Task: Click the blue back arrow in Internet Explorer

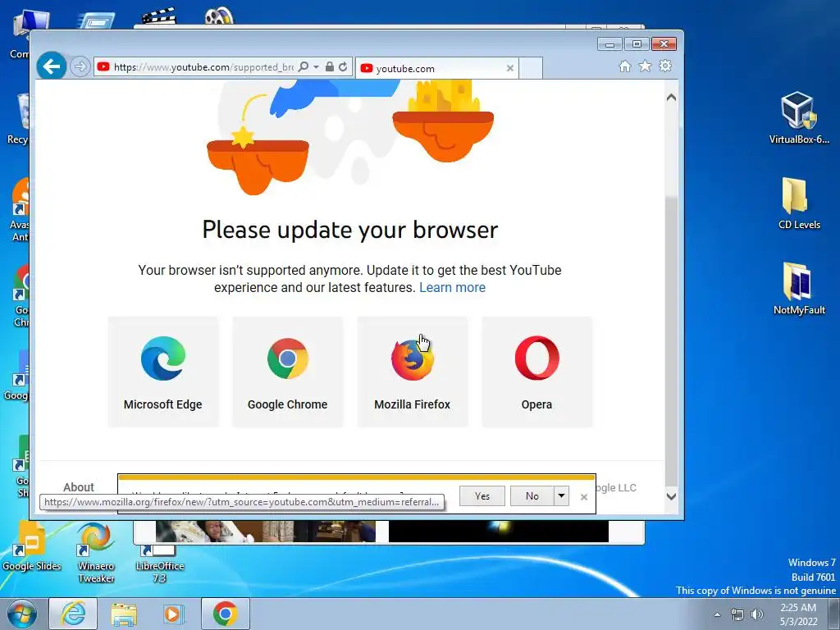Action: tap(52, 66)
